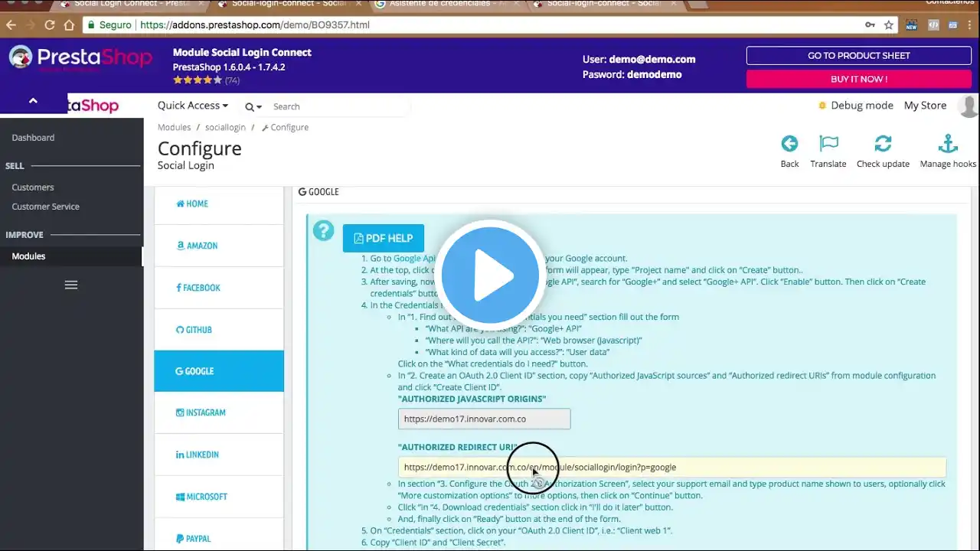Open the My Store link
The height and width of the screenshot is (551, 980).
tap(925, 106)
